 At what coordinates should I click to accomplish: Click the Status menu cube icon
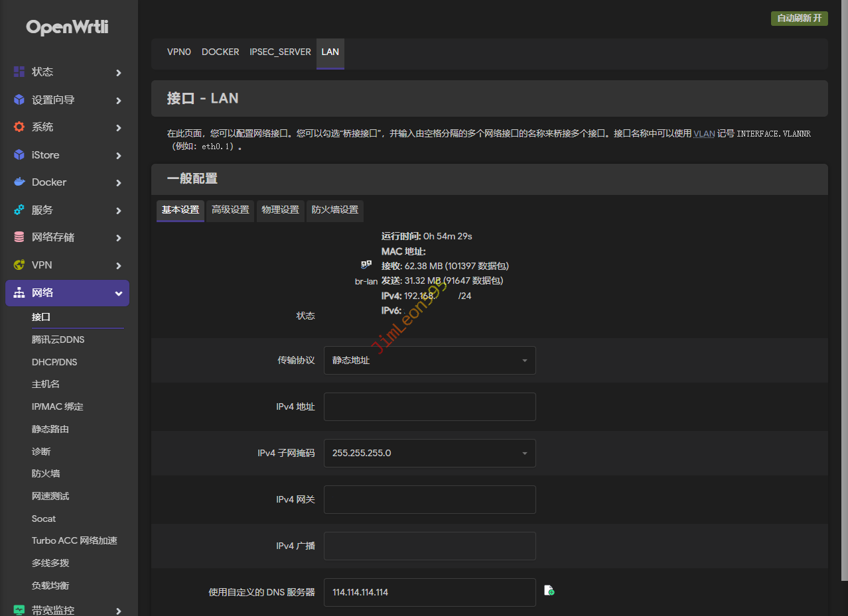[19, 72]
